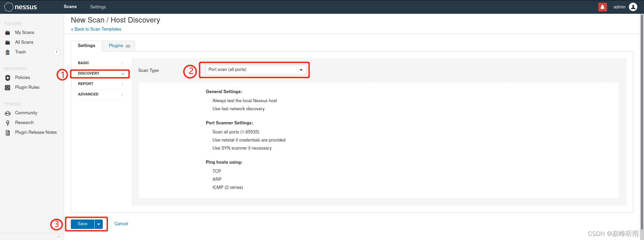Click 'Use fast network discovery' text
The height and width of the screenshot is (240, 644).
[238, 109]
